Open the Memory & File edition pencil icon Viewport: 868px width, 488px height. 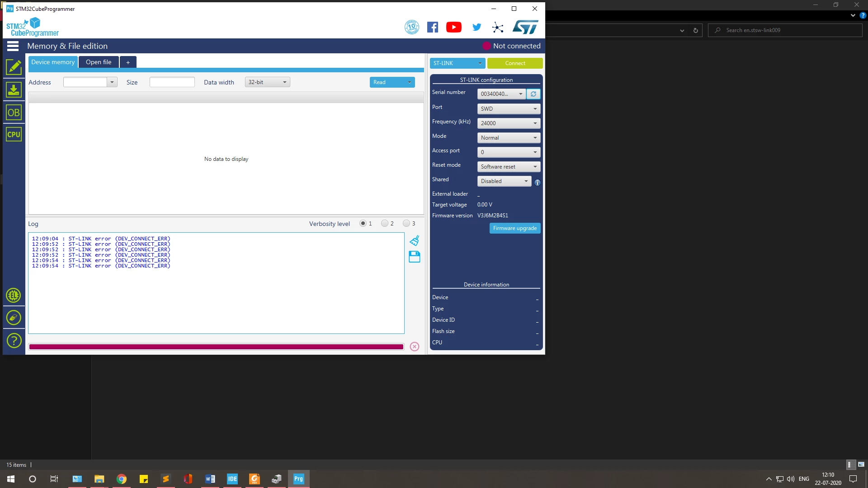tap(14, 67)
